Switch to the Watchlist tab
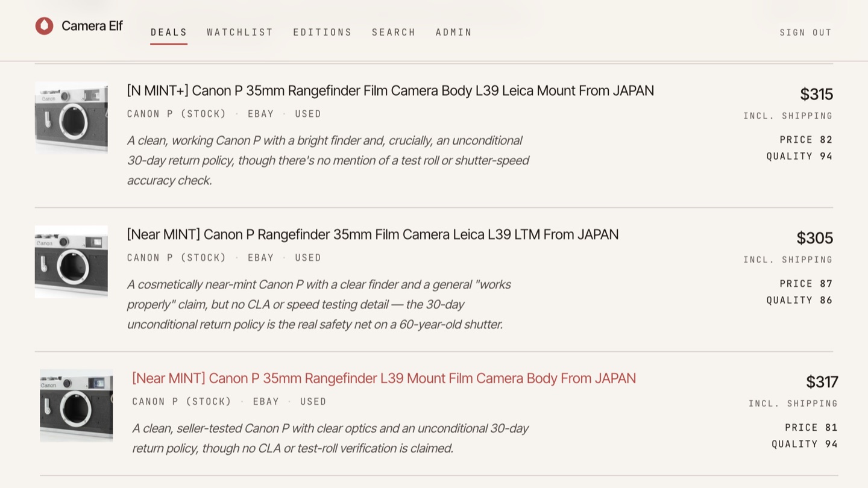The width and height of the screenshot is (868, 488). [x=240, y=33]
